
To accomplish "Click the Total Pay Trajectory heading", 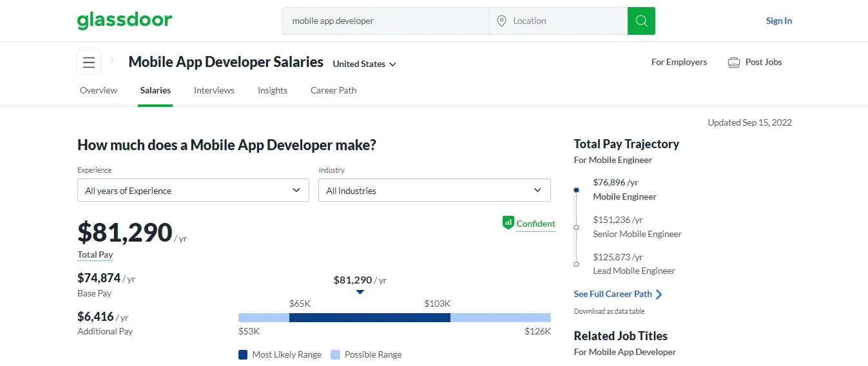I will [x=626, y=144].
